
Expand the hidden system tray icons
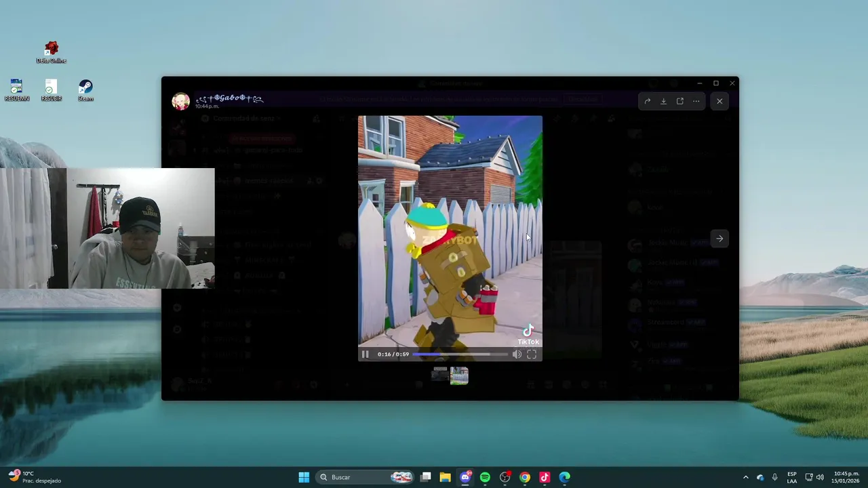[x=745, y=477]
